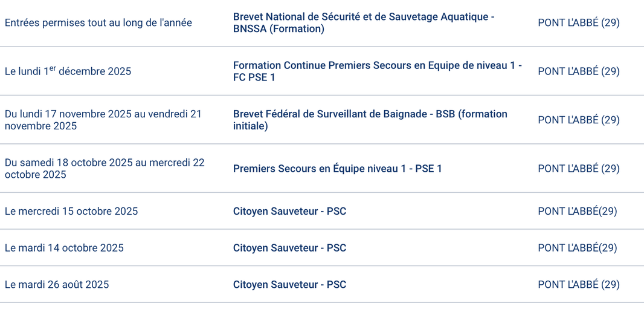The width and height of the screenshot is (644, 309).
Task: Click Pont l'Abbé location in the BNSSA row
Action: 578,23
